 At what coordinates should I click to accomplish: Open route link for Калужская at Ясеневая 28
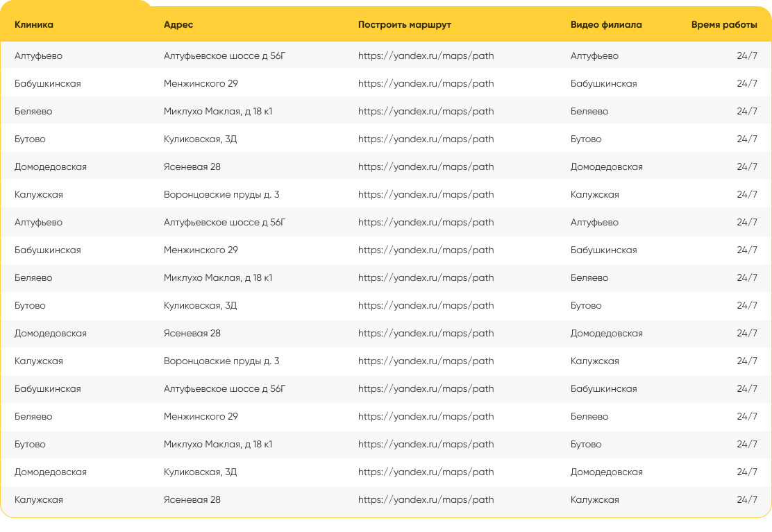[426, 499]
